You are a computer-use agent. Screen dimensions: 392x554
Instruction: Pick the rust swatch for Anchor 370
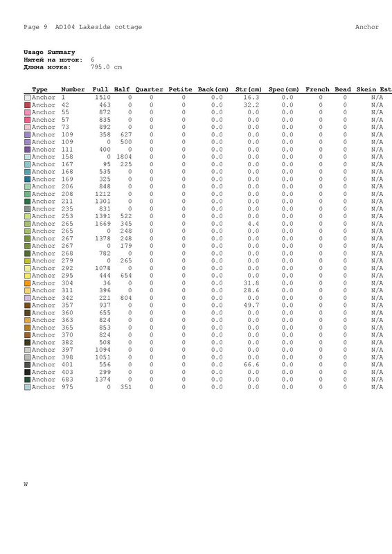(x=27, y=335)
